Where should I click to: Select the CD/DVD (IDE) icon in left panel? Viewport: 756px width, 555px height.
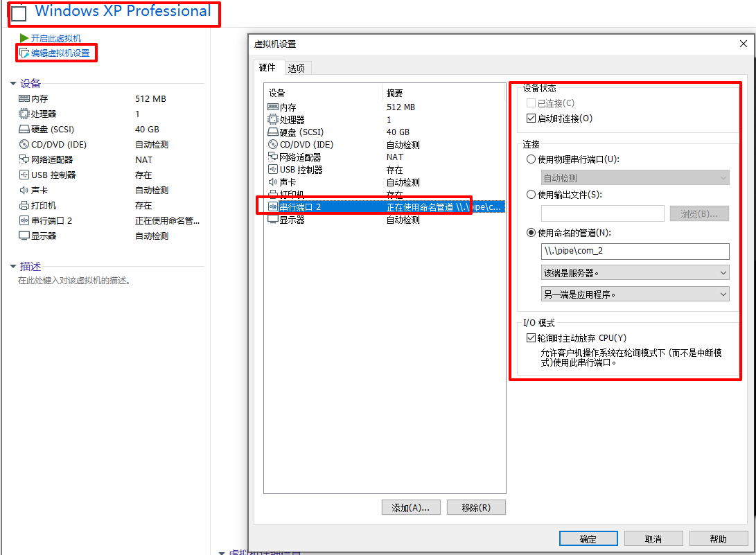24,144
